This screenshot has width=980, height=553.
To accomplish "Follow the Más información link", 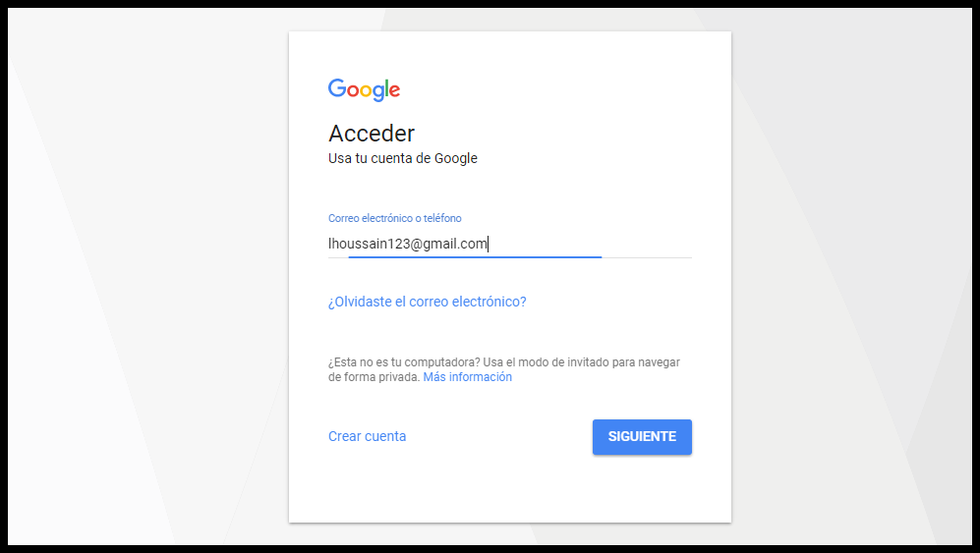I will (x=467, y=377).
